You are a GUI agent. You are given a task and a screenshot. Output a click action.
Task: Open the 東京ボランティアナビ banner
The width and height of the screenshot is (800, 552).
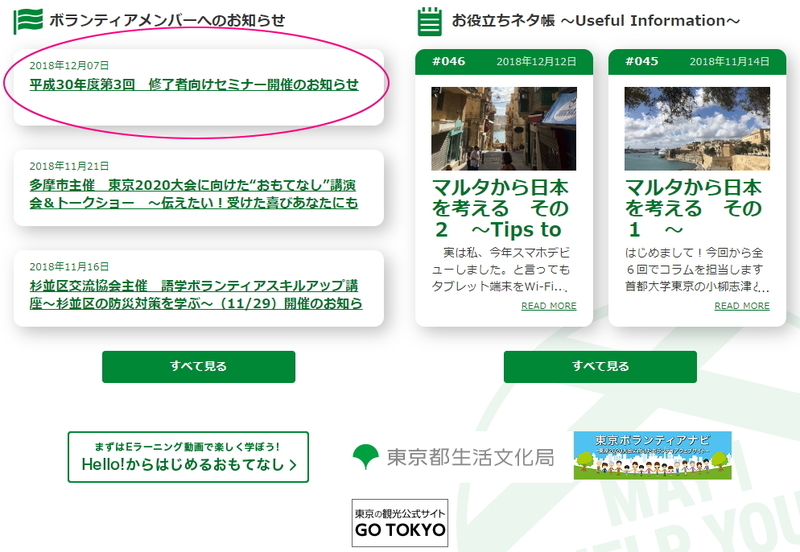pos(653,455)
